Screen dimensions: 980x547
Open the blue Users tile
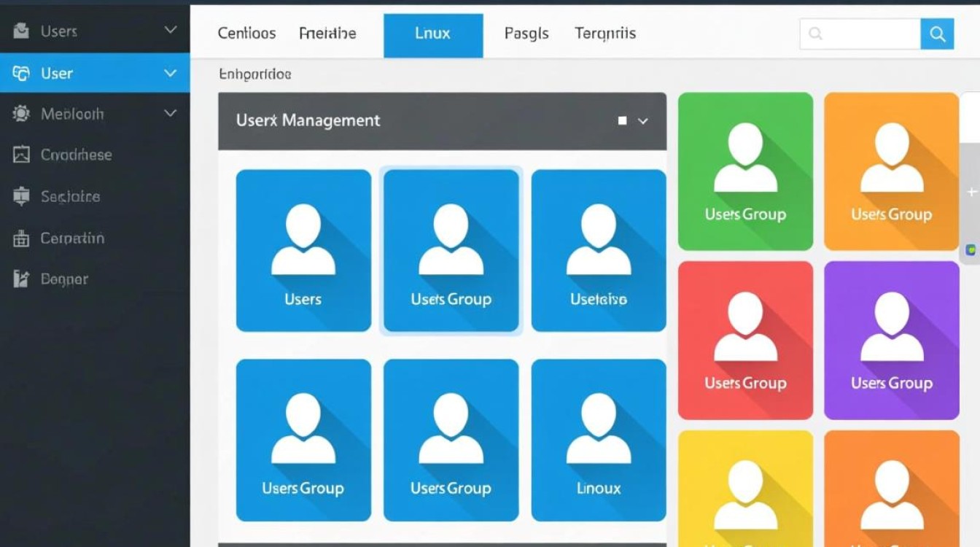[303, 250]
